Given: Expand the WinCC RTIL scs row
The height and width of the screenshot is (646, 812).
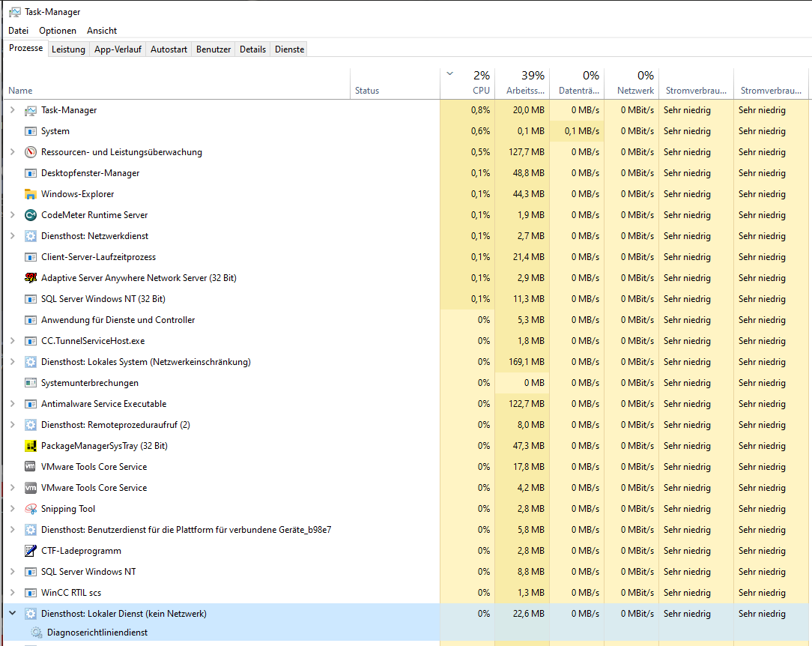Looking at the screenshot, I should tap(13, 592).
